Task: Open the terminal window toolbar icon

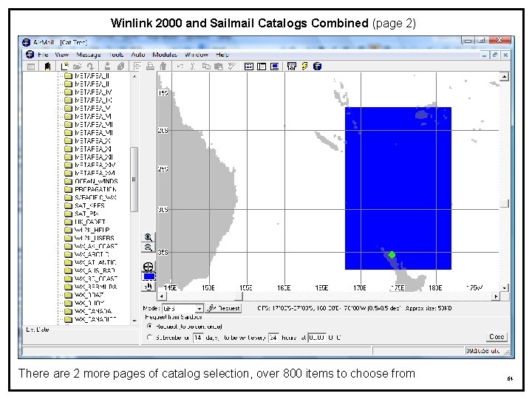Action: (x=291, y=66)
